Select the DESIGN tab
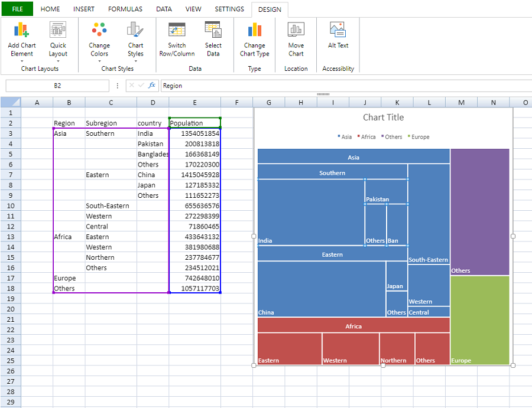Screen dimensions: 532x408 click(270, 9)
